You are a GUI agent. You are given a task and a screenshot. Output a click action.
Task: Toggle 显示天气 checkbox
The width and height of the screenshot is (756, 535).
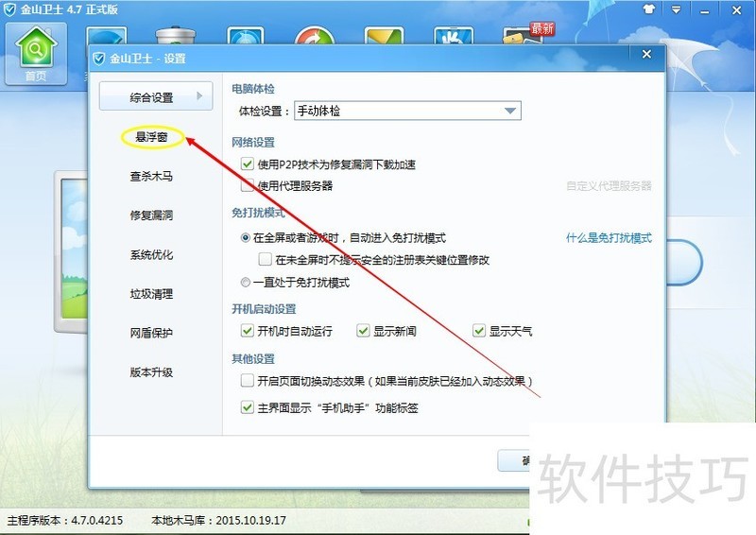[479, 331]
